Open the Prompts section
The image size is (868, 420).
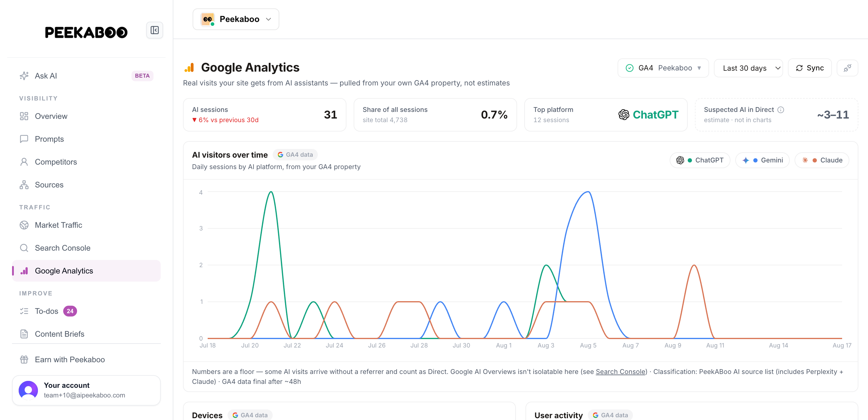[x=86, y=139]
